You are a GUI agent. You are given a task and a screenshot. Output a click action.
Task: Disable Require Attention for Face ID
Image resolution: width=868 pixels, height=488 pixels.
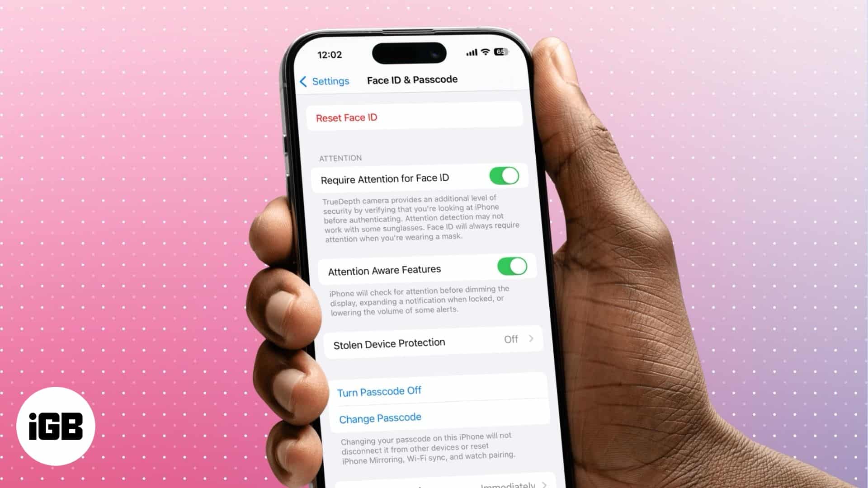pos(504,175)
